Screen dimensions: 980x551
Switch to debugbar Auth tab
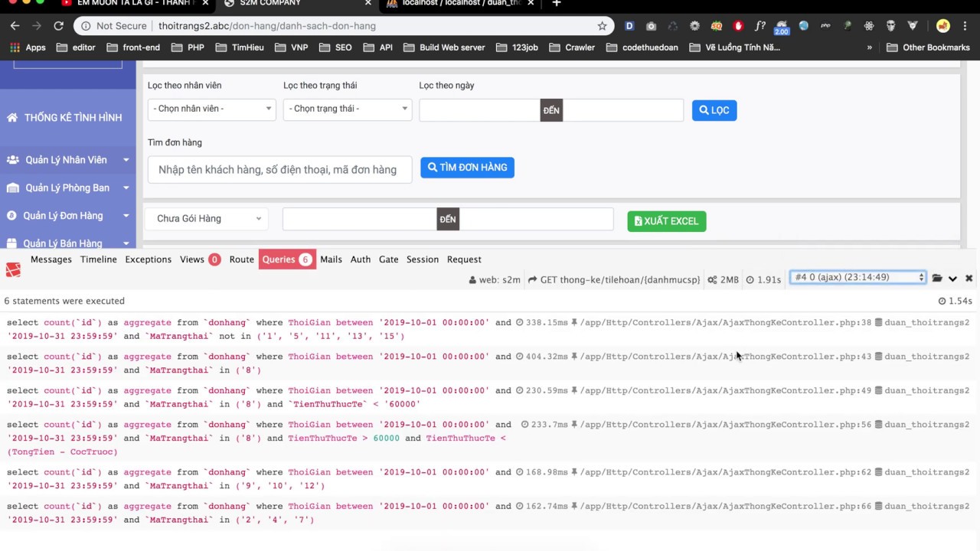pyautogui.click(x=361, y=259)
